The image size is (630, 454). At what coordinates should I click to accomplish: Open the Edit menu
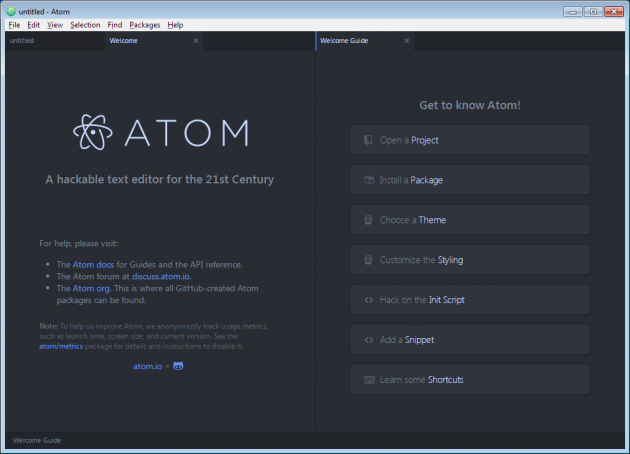33,25
